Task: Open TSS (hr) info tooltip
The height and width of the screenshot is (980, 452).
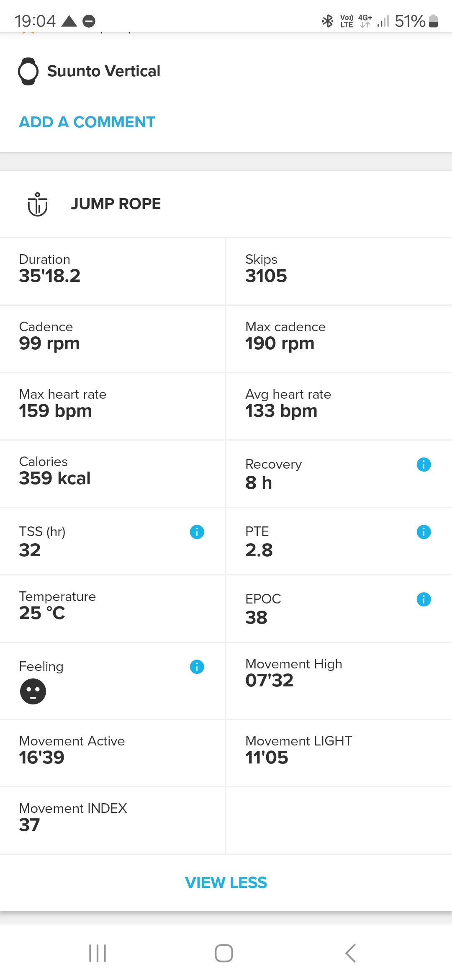Action: [x=197, y=532]
